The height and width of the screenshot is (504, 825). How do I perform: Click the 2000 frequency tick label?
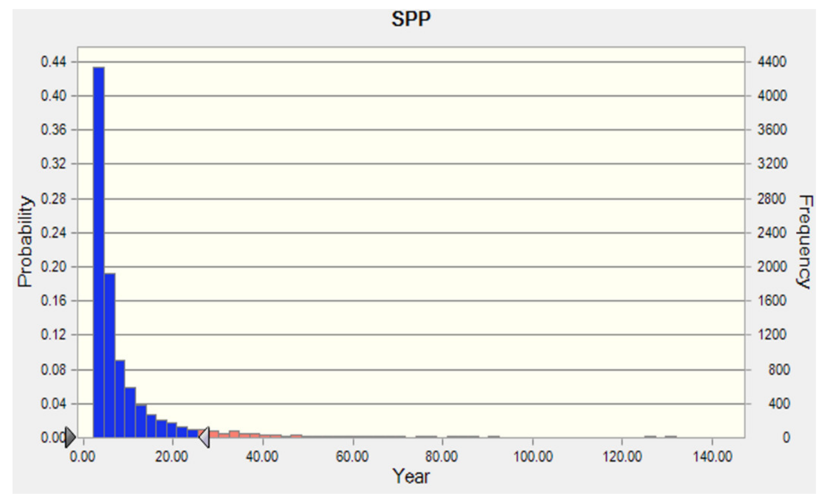pyautogui.click(x=772, y=267)
